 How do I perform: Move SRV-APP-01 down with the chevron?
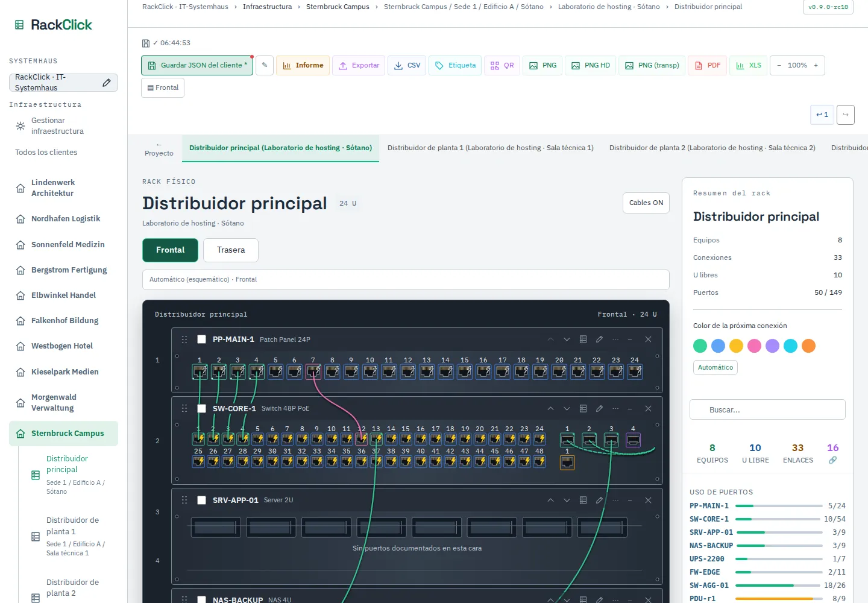click(x=567, y=500)
